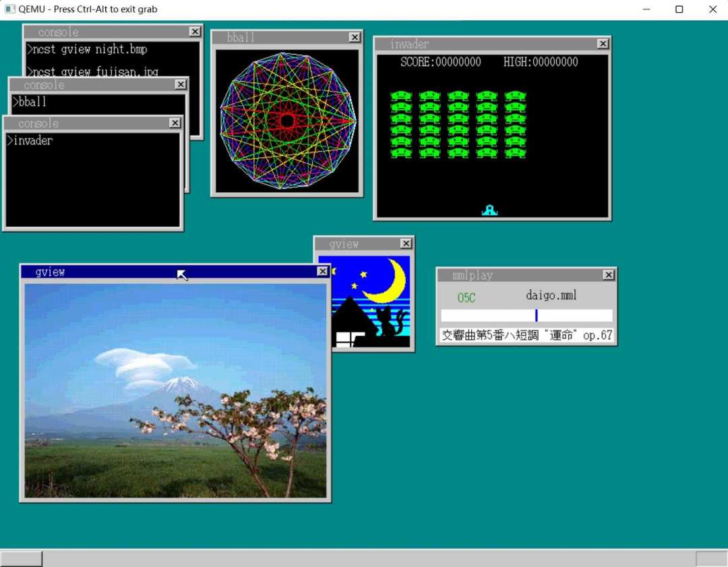The height and width of the screenshot is (567, 728).
Task: Click the Mount Fuji photo in gview
Action: pos(175,390)
